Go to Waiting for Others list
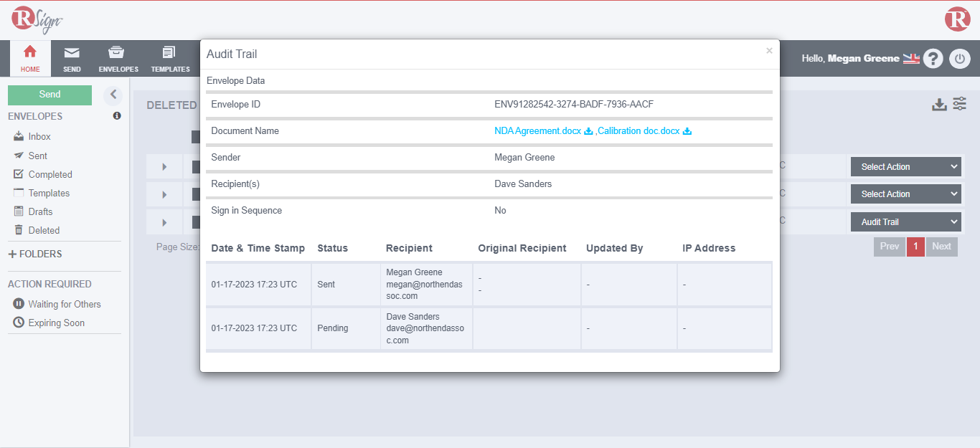 65,304
